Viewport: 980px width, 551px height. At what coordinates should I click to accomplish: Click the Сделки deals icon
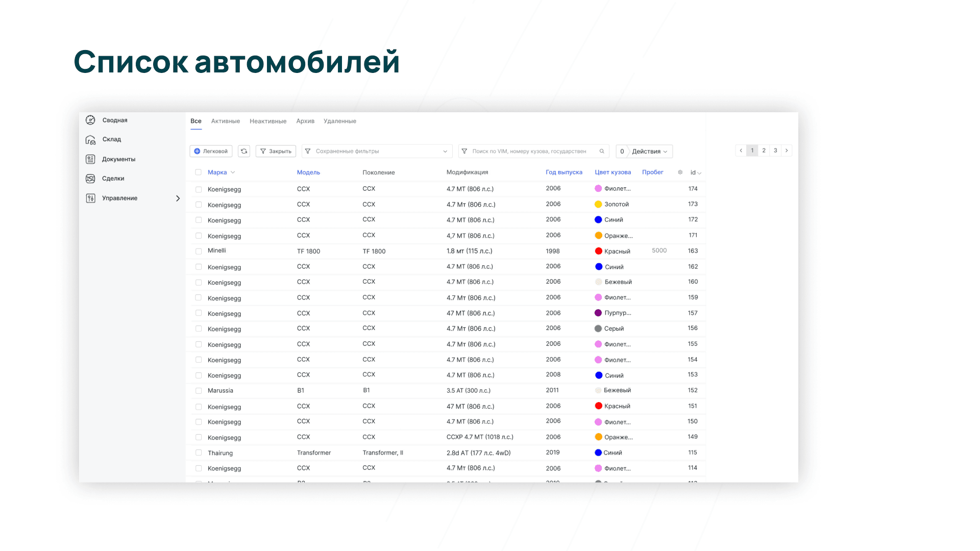(90, 179)
